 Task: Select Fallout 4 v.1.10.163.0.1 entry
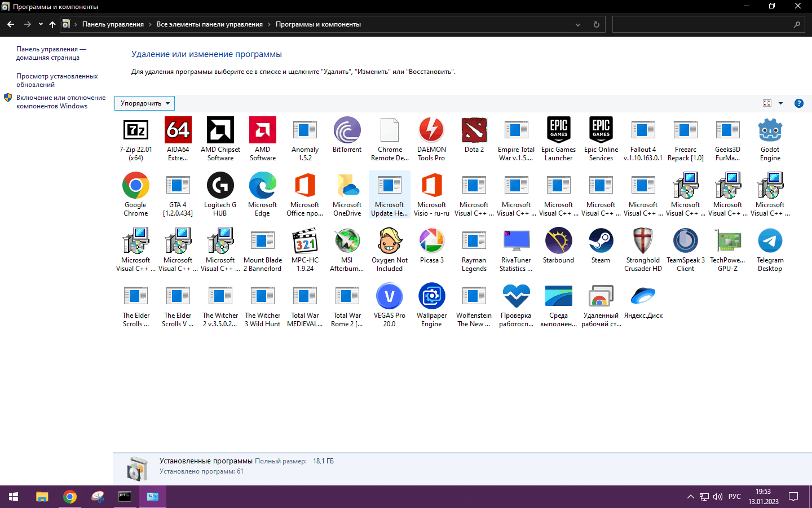tap(643, 139)
